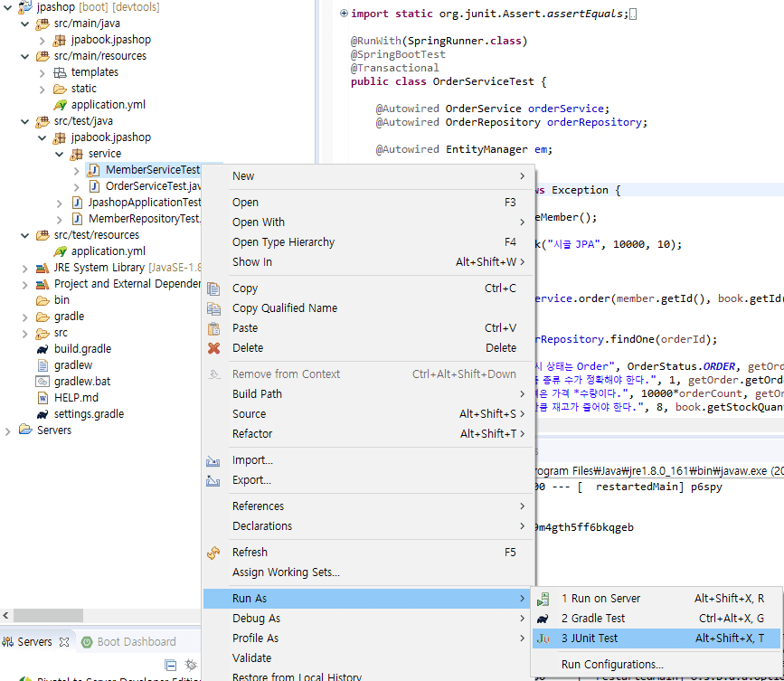The width and height of the screenshot is (784, 681).
Task: Click the HELP.md file icon
Action: pos(43,398)
